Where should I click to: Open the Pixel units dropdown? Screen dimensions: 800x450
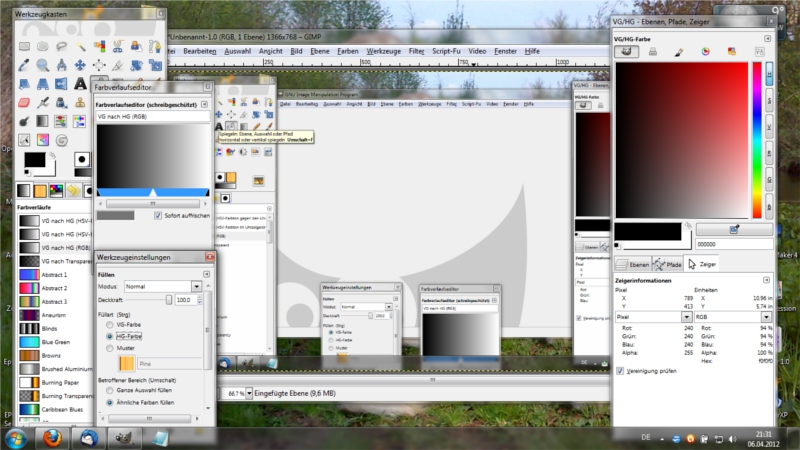(653, 317)
